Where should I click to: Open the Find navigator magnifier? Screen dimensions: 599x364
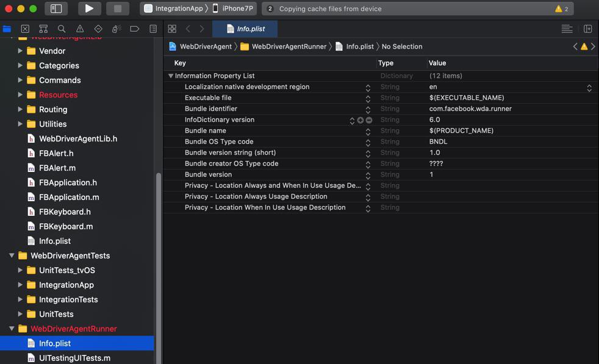(x=62, y=29)
